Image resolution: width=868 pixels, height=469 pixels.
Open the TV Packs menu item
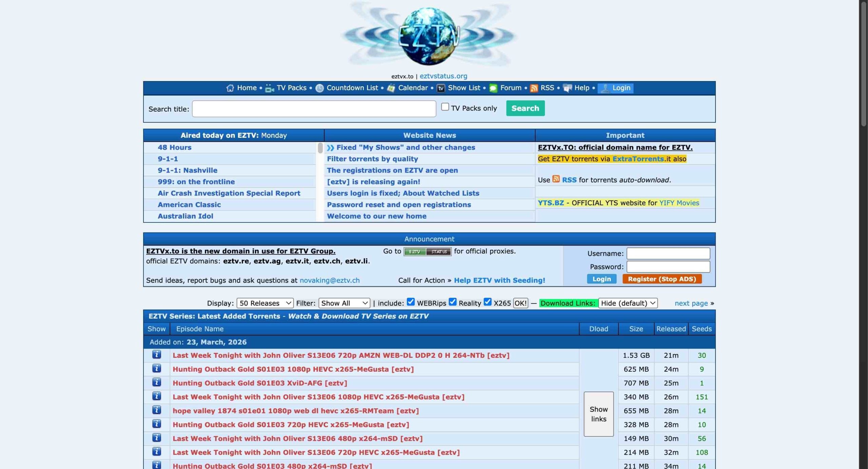(291, 88)
